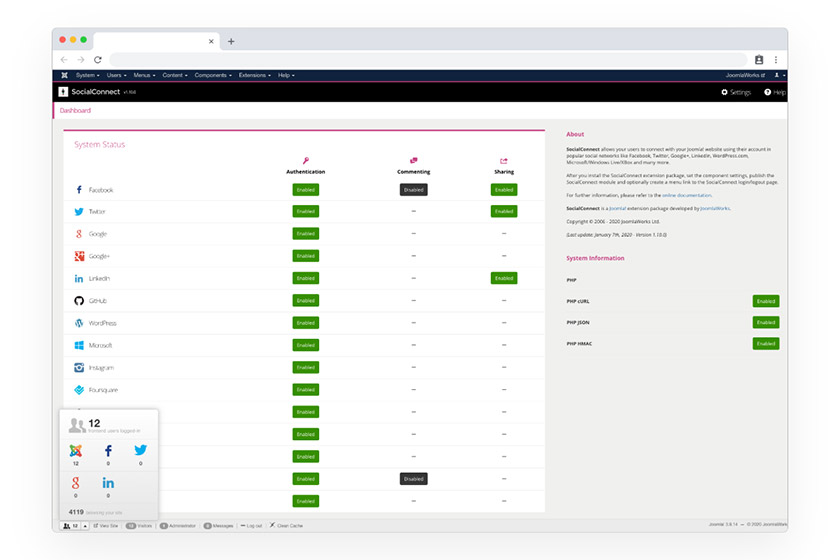Click Messages in the footer bar
This screenshot has width=840, height=560.
click(219, 526)
